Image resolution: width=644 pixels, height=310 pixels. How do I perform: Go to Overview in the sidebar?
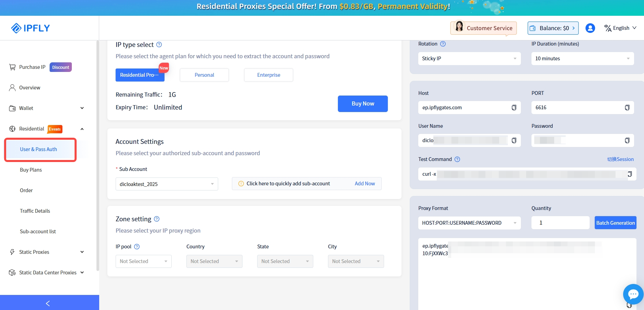tap(30, 88)
